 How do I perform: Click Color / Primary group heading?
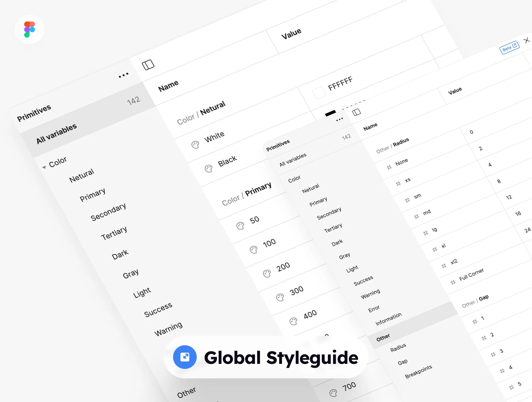click(247, 194)
